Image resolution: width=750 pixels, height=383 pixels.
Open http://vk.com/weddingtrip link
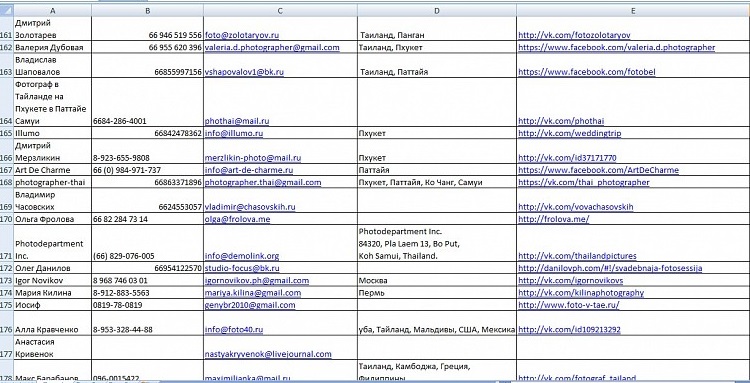(570, 133)
